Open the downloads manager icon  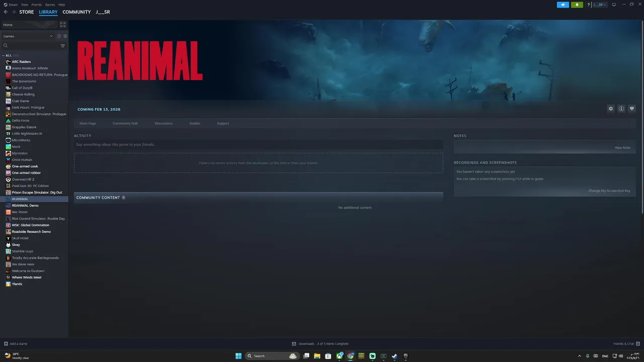pos(294,344)
